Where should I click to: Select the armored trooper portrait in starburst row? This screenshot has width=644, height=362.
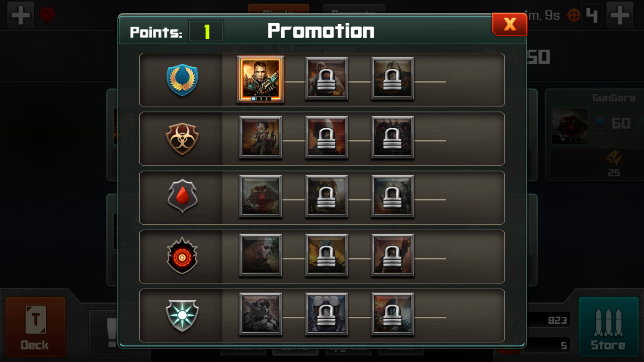tap(261, 314)
